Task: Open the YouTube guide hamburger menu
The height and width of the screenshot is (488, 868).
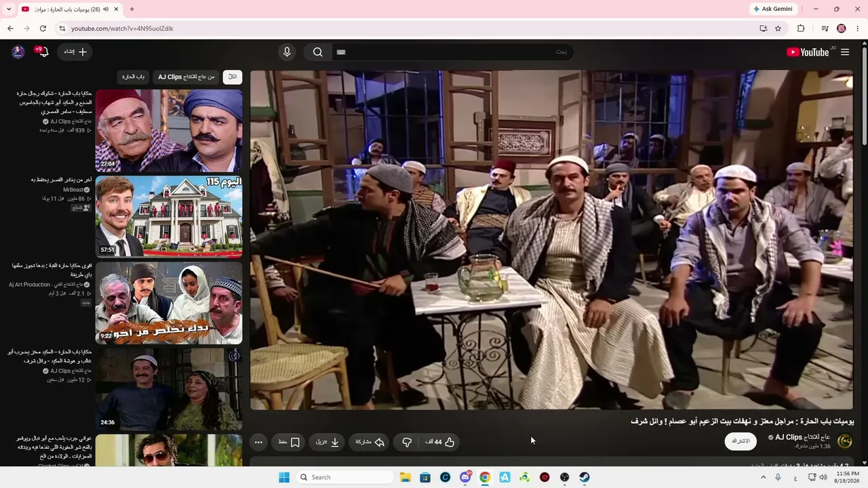Action: coord(845,52)
